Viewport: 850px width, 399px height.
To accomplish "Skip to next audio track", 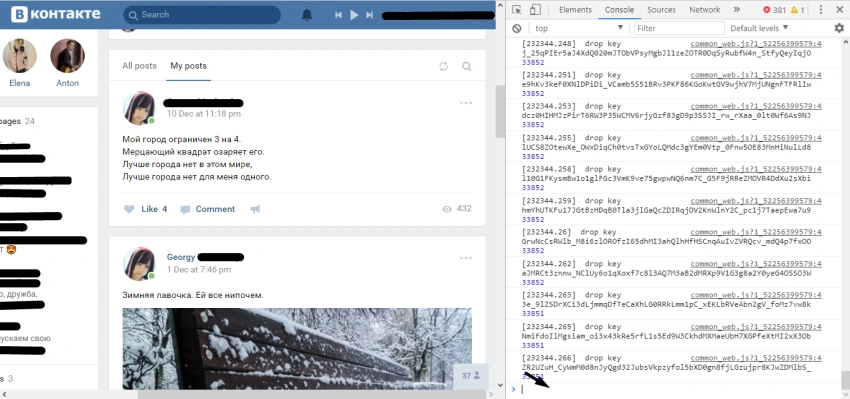I will point(370,15).
